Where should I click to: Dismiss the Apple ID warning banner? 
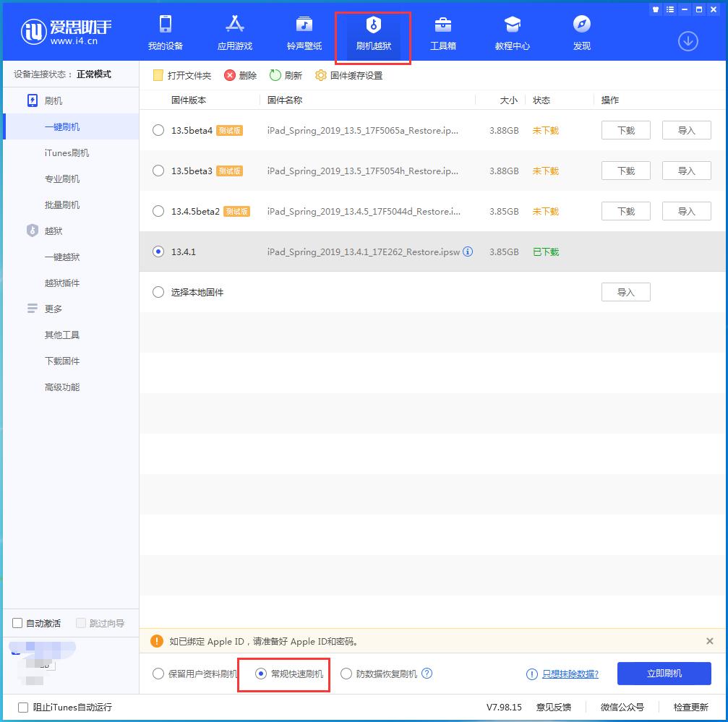click(x=710, y=641)
